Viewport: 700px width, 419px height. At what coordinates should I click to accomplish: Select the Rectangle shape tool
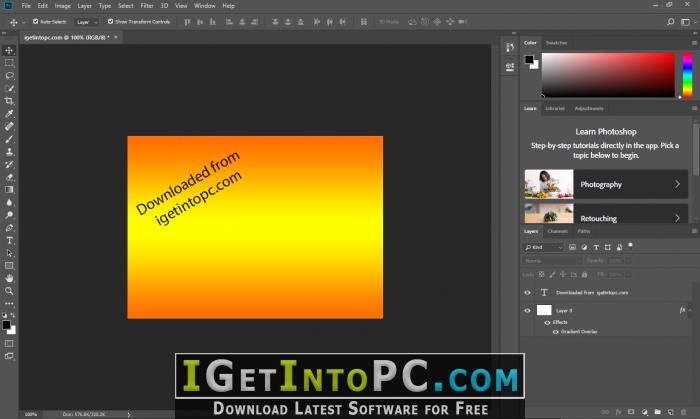(9, 266)
